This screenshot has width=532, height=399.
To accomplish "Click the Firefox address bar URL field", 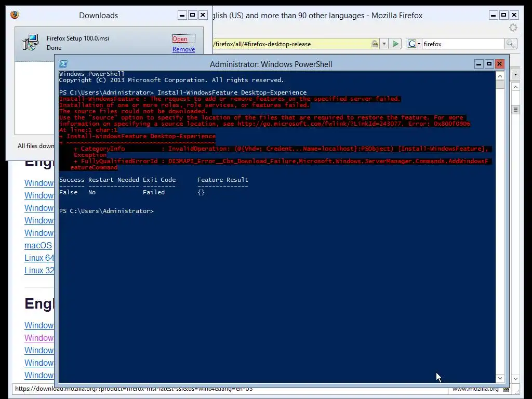I will pyautogui.click(x=292, y=44).
